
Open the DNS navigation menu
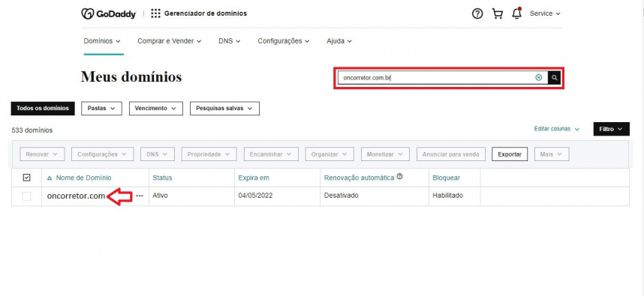230,41
